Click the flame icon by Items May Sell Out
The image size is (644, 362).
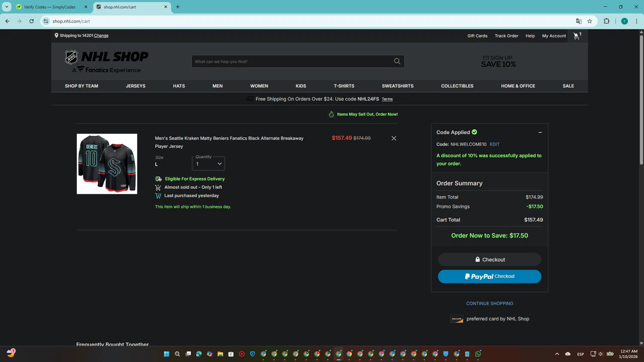pyautogui.click(x=331, y=114)
